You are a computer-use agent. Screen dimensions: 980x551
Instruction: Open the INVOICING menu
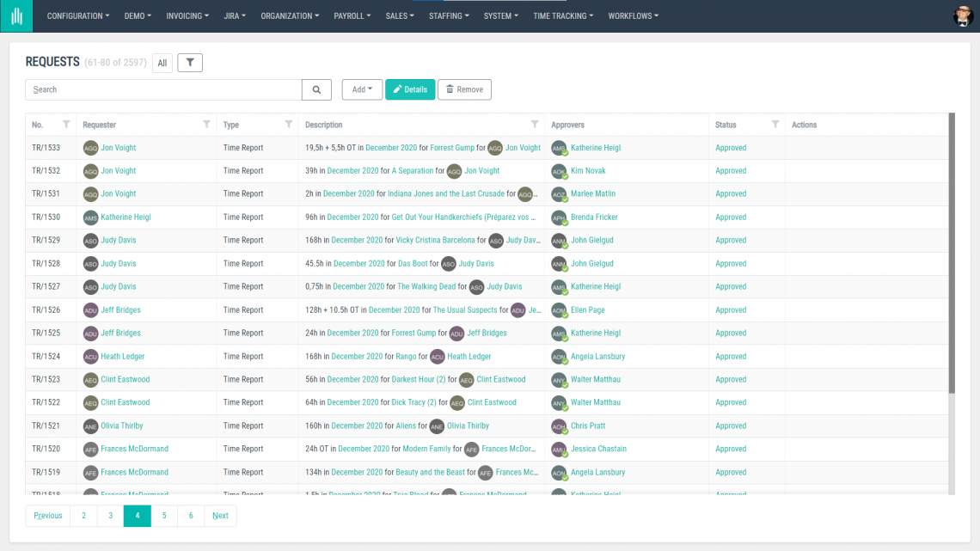click(x=187, y=15)
